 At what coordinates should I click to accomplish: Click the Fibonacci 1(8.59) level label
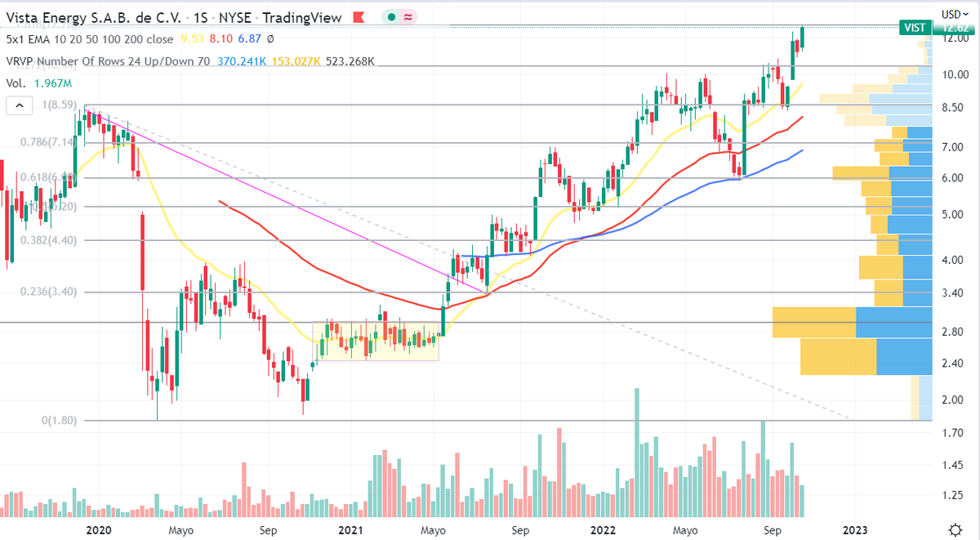point(59,105)
